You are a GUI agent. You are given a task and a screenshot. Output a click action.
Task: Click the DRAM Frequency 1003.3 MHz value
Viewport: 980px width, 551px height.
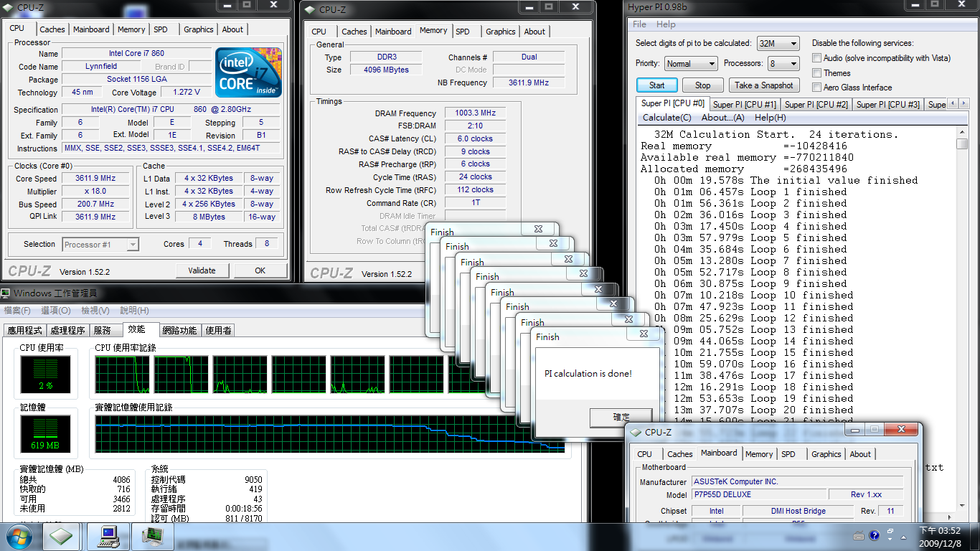tap(475, 113)
